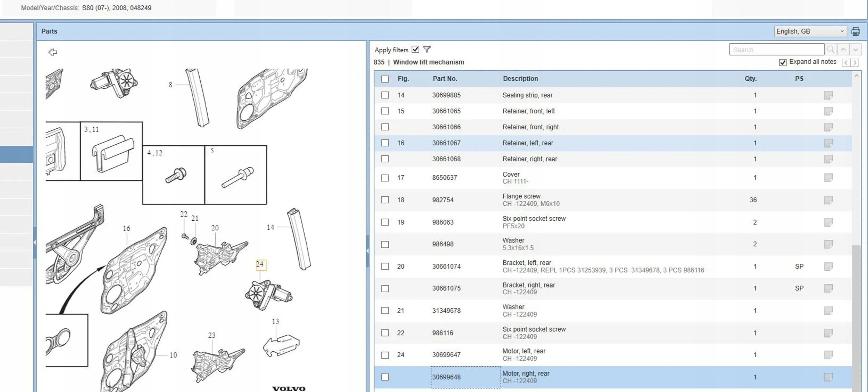Click the print icon
Viewport: 868px width, 392px height.
[856, 32]
